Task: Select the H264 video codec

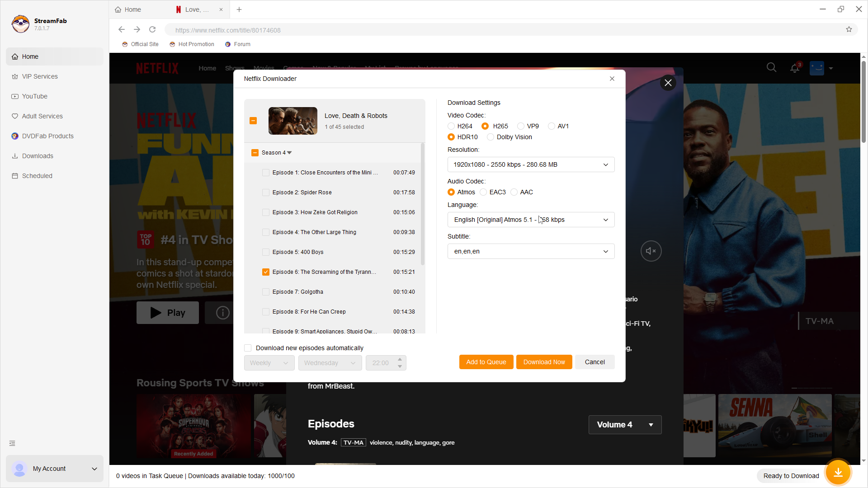Action: click(x=451, y=126)
